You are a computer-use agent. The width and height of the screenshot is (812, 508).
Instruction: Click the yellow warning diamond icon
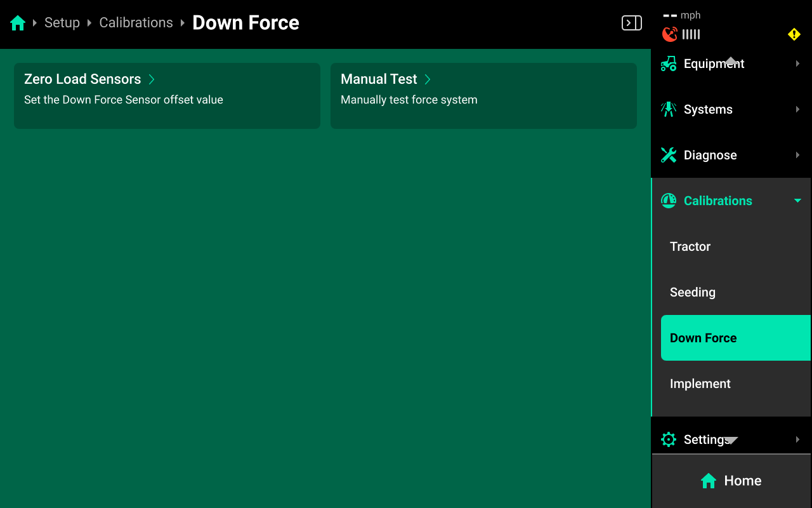[x=794, y=34]
